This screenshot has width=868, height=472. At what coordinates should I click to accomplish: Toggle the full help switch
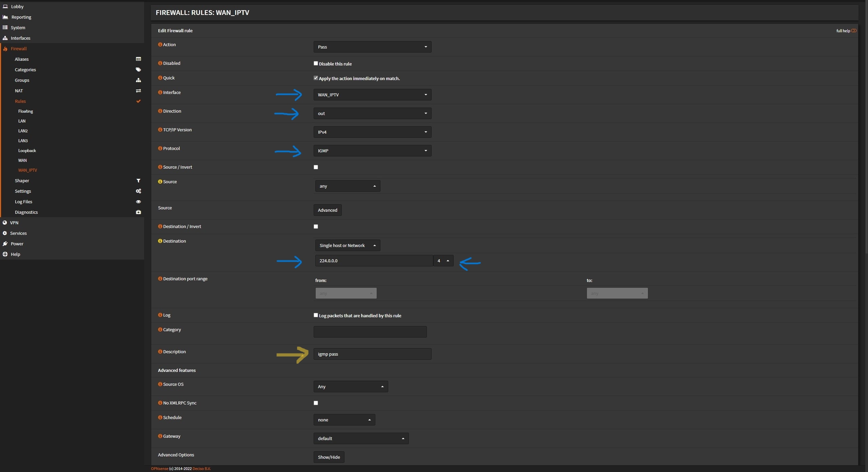point(853,31)
